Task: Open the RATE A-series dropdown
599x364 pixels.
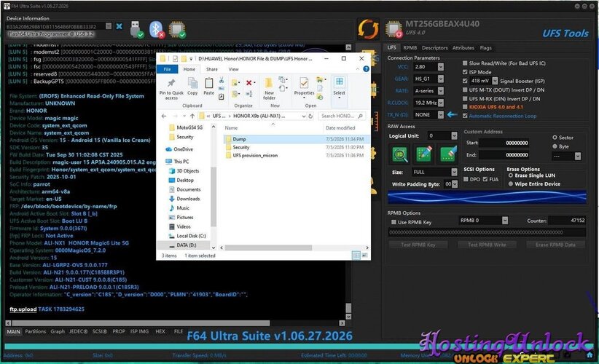Action: [x=440, y=91]
